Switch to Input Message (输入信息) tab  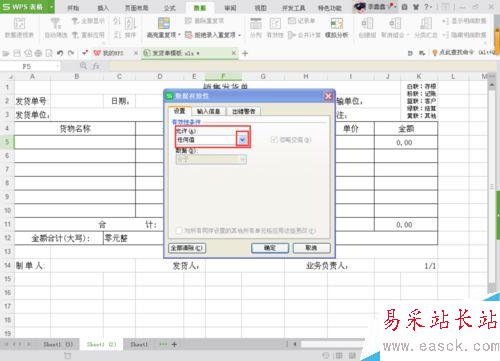(209, 111)
